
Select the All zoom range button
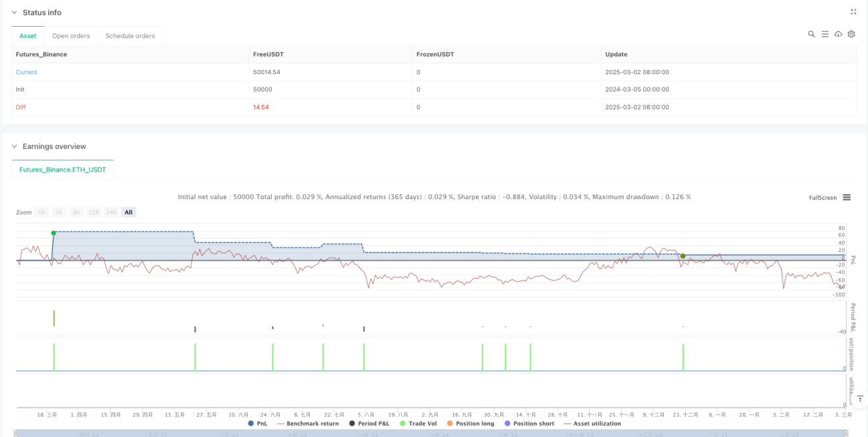(x=128, y=212)
